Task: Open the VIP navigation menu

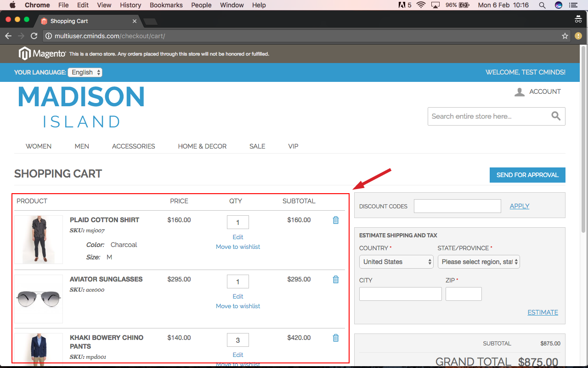Action: (293, 146)
